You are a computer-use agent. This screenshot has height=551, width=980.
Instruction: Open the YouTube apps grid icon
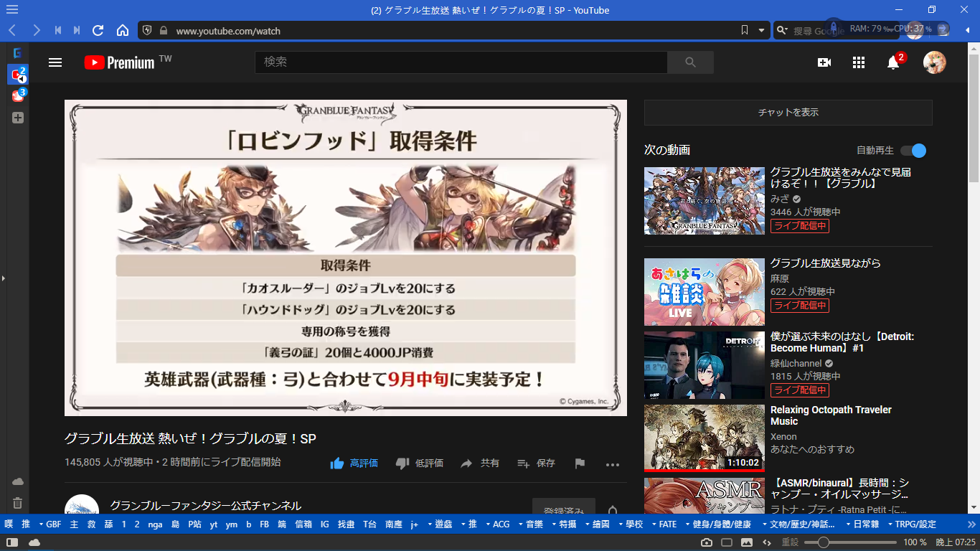point(859,62)
